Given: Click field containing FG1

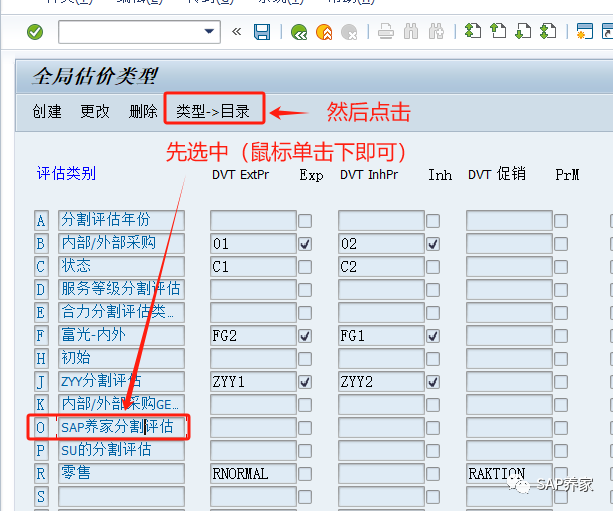Looking at the screenshot, I should pos(381,335).
